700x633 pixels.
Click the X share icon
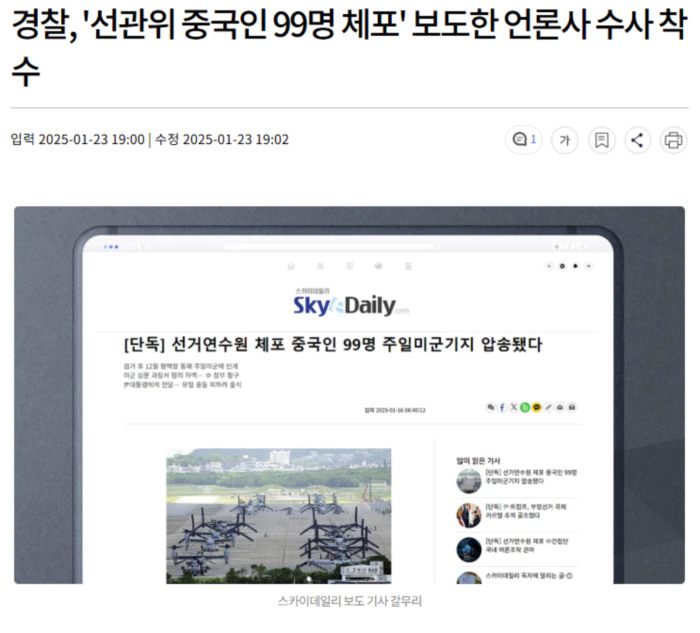pos(513,408)
